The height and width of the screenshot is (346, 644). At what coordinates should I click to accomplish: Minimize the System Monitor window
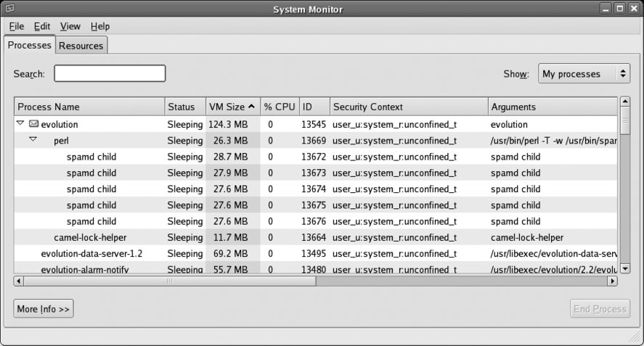click(x=606, y=9)
